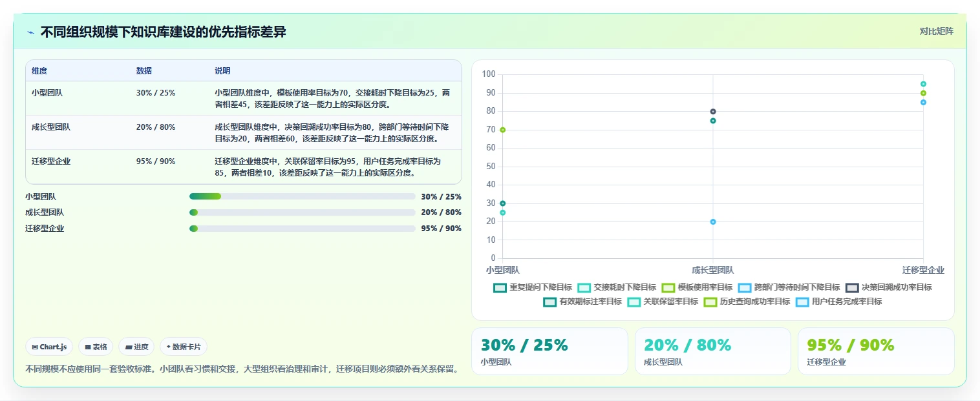Screen dimensions: 980x401
Task: Select the blue data point at 20 for 成长型团队
Action: (x=713, y=221)
